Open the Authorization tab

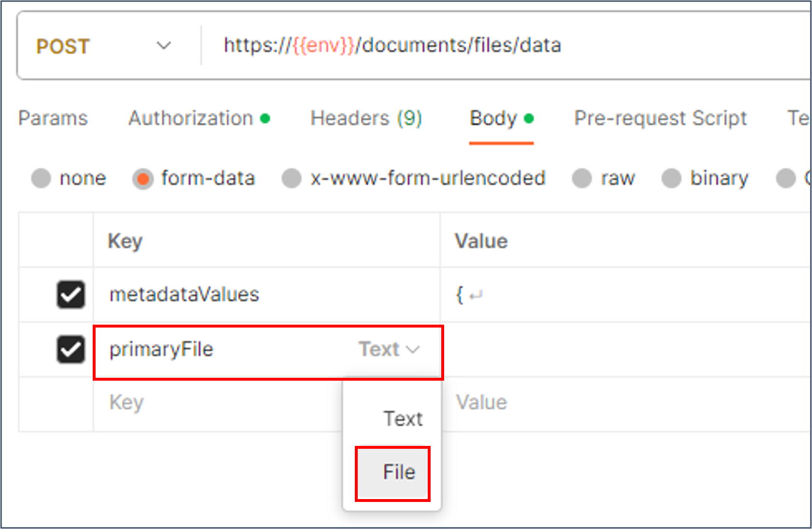pyautogui.click(x=190, y=118)
